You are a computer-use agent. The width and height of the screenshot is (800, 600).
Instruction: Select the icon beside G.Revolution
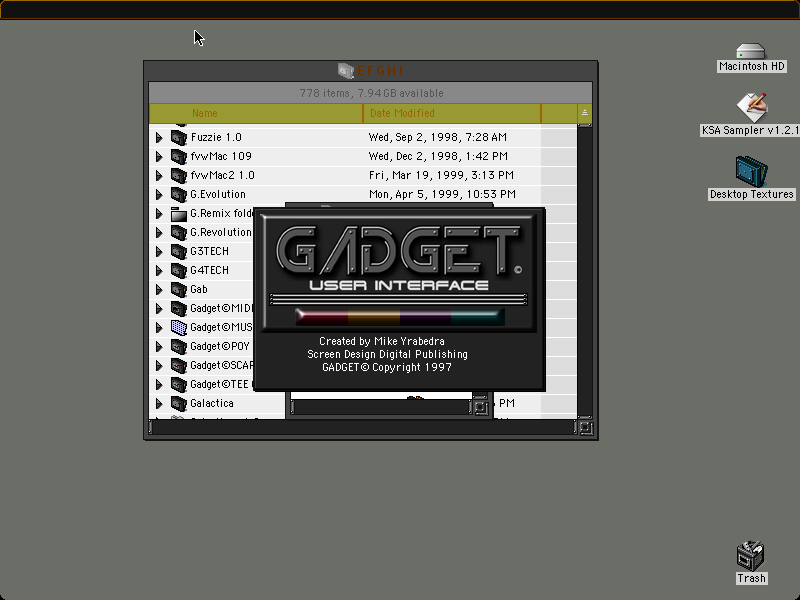[x=179, y=233]
